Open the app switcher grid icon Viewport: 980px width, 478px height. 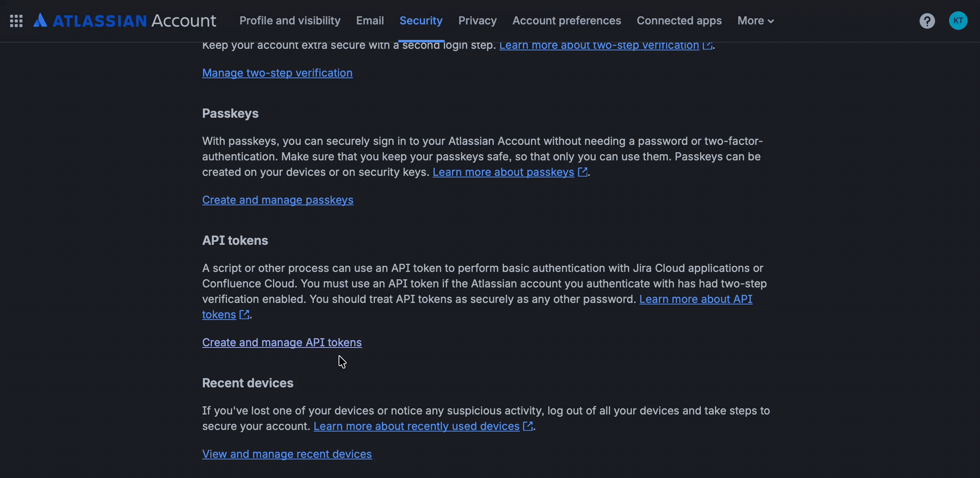16,21
